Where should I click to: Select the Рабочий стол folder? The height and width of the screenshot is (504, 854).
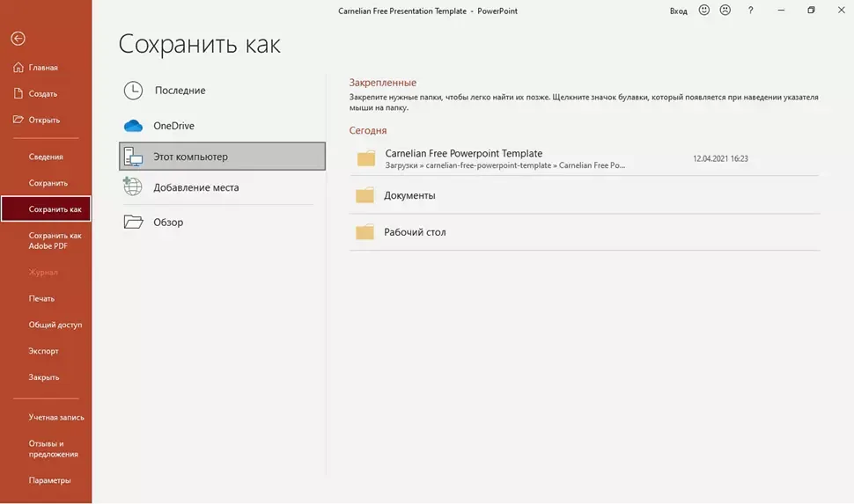(415, 233)
